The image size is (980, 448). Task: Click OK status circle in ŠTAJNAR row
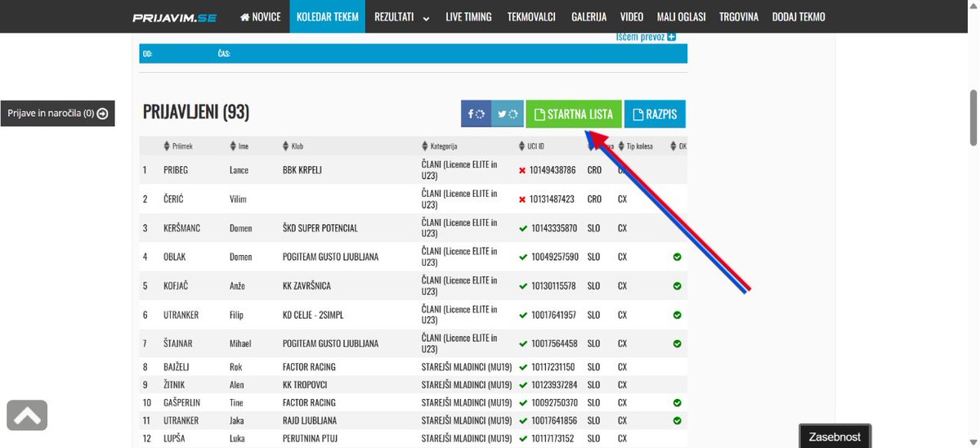[x=678, y=343]
